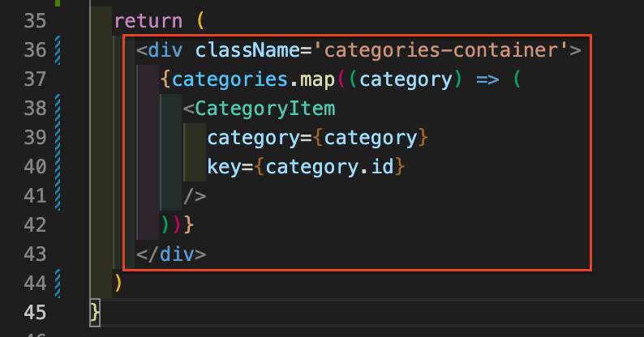This screenshot has height=337, width=644.
Task: Click the '))}' closing brackets on line 42
Action: tap(177, 225)
